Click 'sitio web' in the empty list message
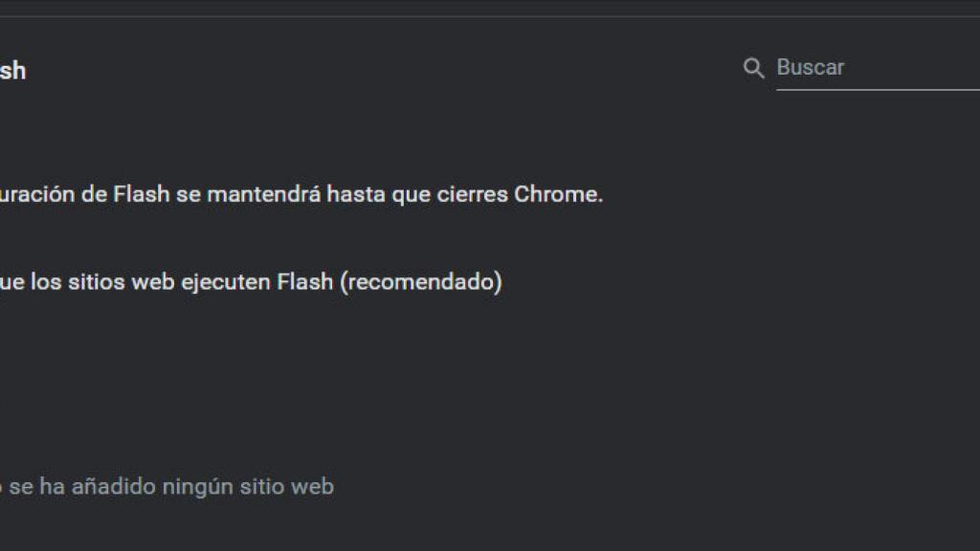This screenshot has width=980, height=551. tap(288, 487)
